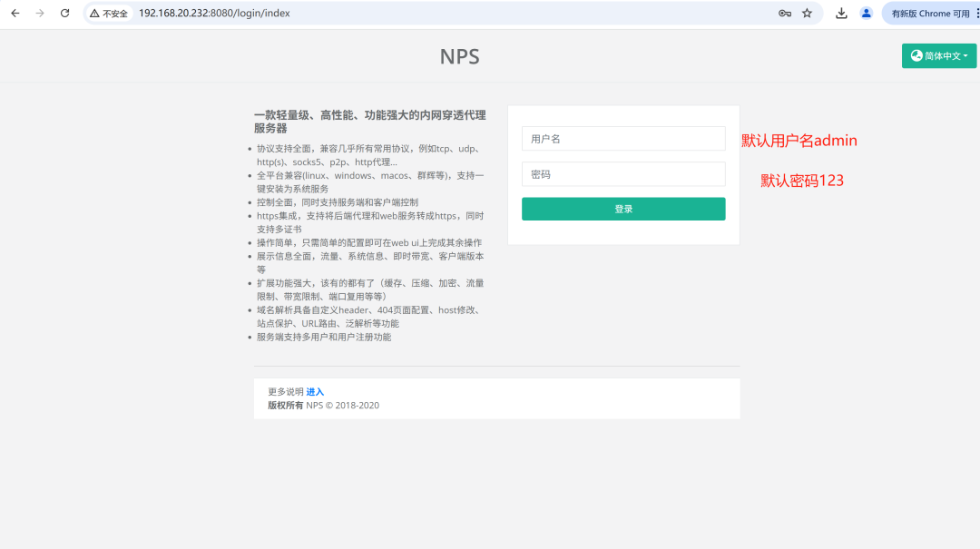Click the https集成 bullet item
Viewport: 980px width, 549px height.
370,222
